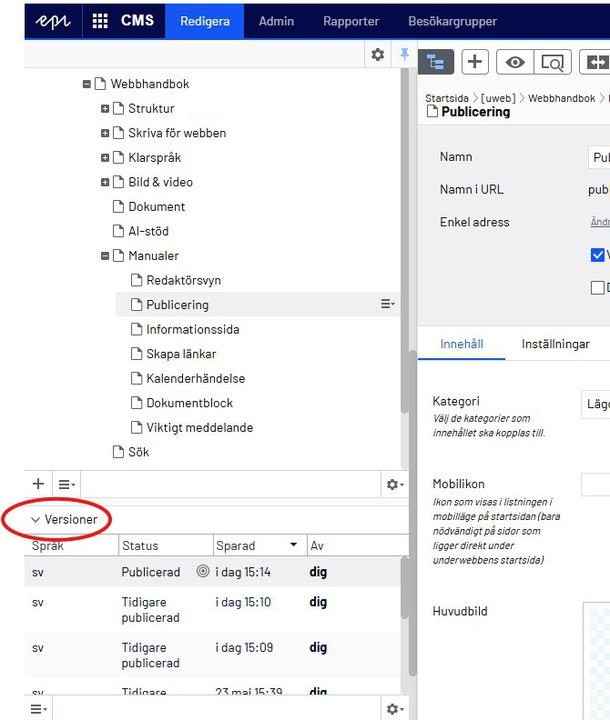Open the product switcher grid icon

[100, 21]
